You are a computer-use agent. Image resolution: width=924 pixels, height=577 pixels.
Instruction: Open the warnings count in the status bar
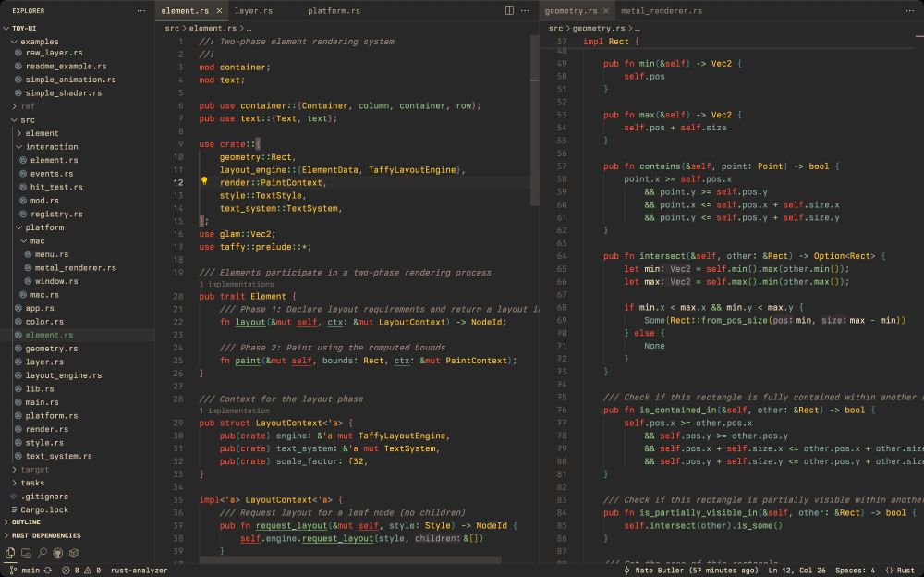(91, 571)
